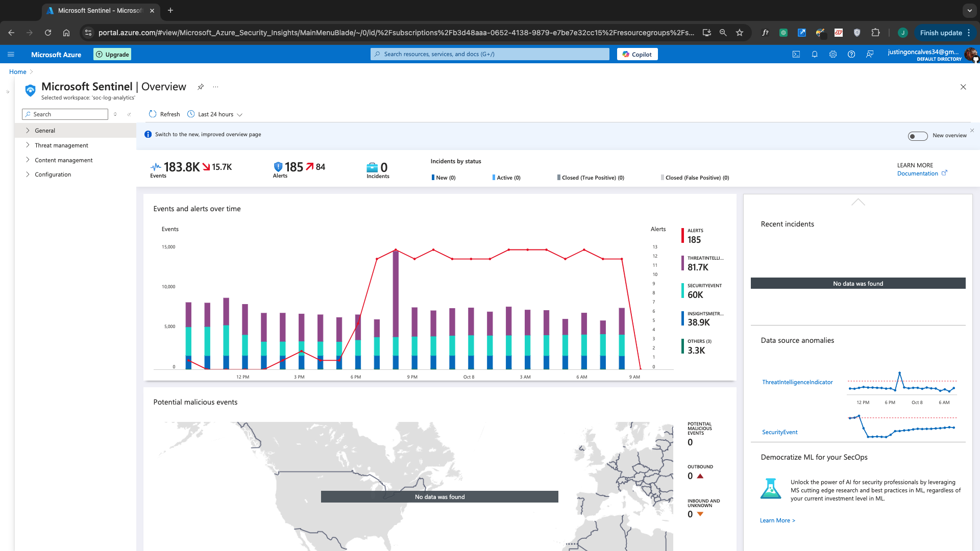Open the Last 24 hours time range dropdown
The image size is (980, 551).
(215, 114)
